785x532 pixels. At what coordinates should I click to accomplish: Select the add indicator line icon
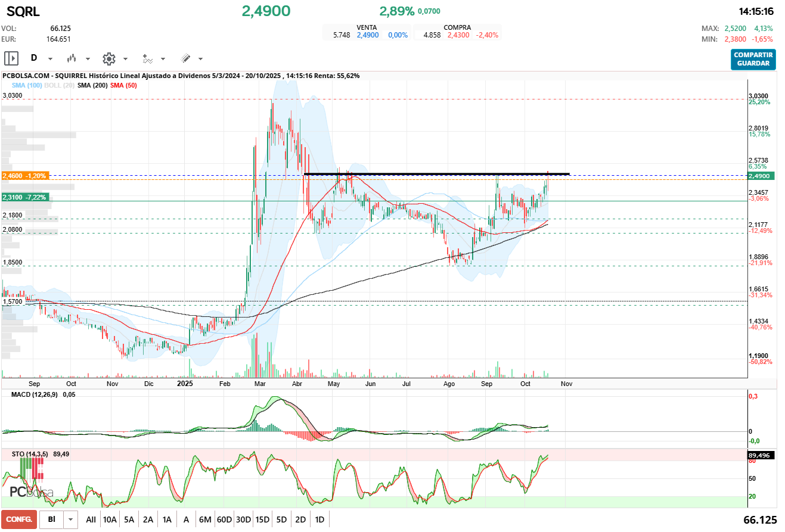(147, 58)
